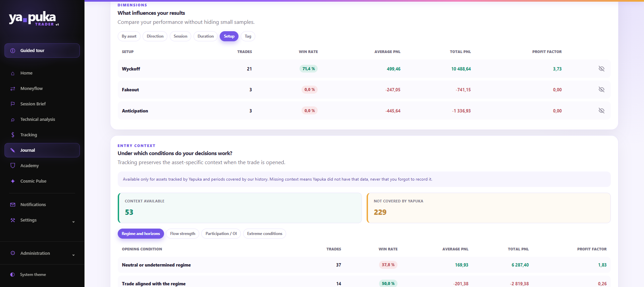
Task: Click the Yapuka Trader logo
Action: pyautogui.click(x=34, y=19)
